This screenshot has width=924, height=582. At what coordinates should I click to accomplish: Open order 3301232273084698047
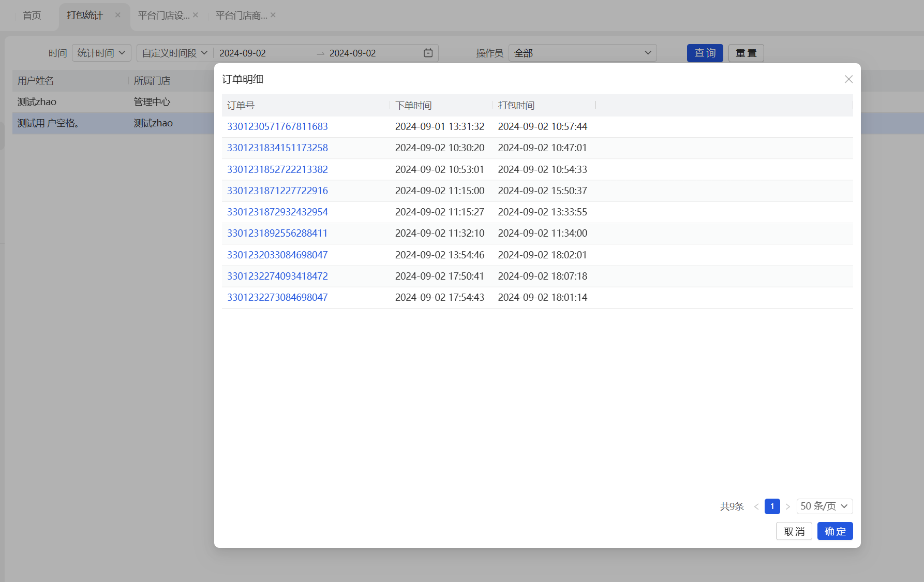278,297
